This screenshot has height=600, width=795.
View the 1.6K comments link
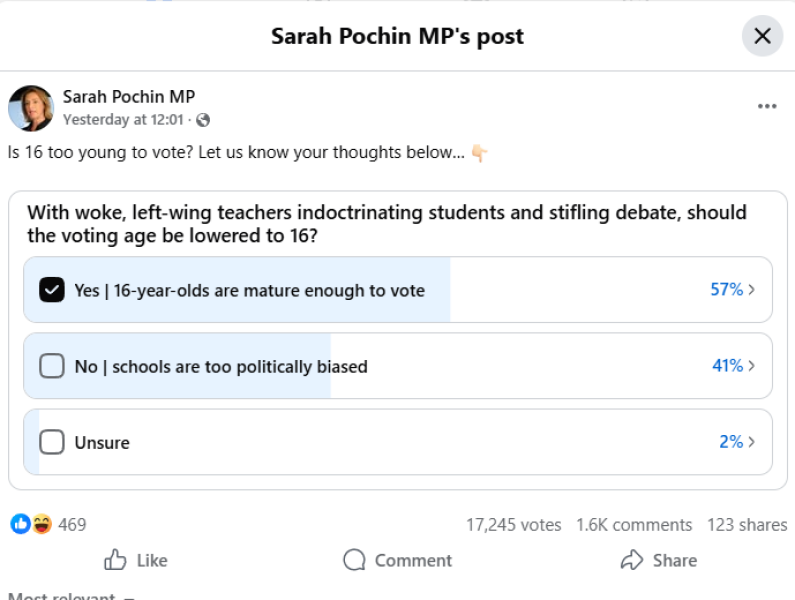pos(634,525)
